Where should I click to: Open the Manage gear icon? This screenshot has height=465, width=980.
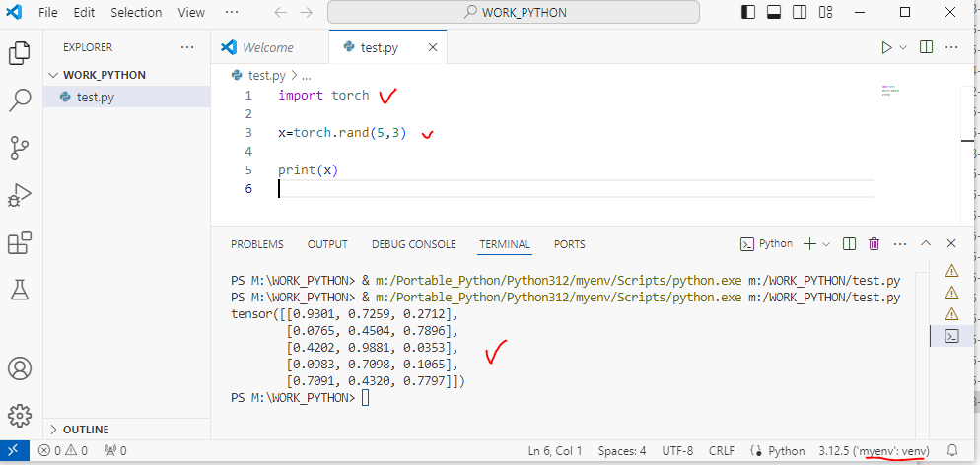[x=20, y=415]
